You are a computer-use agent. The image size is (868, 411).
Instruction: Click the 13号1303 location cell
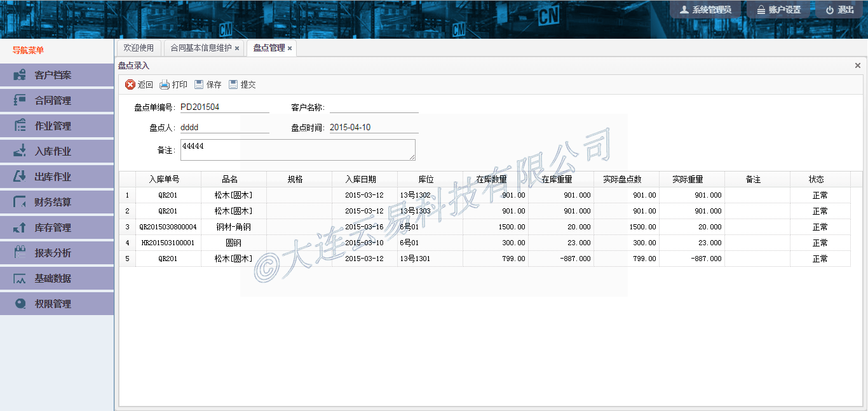coord(430,211)
